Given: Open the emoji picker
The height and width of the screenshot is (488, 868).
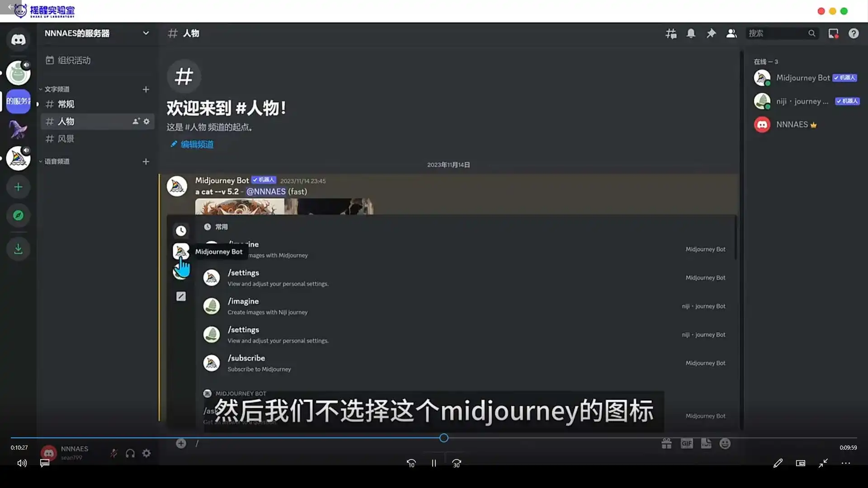Looking at the screenshot, I should tap(725, 443).
